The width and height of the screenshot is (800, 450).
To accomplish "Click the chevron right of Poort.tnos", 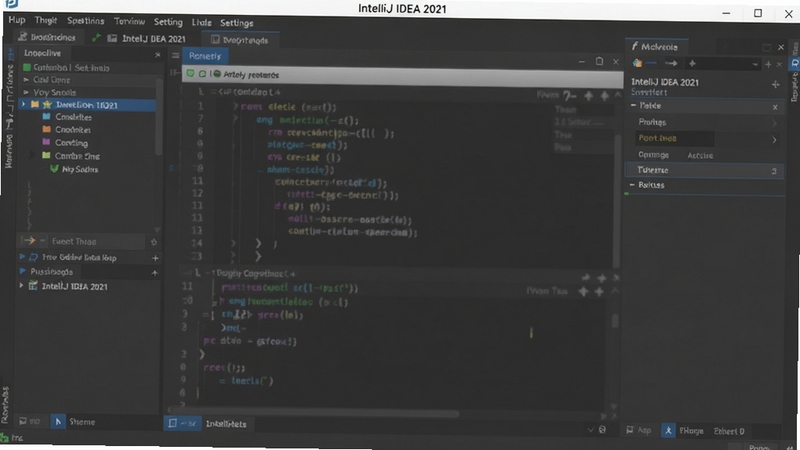I will tap(774, 140).
